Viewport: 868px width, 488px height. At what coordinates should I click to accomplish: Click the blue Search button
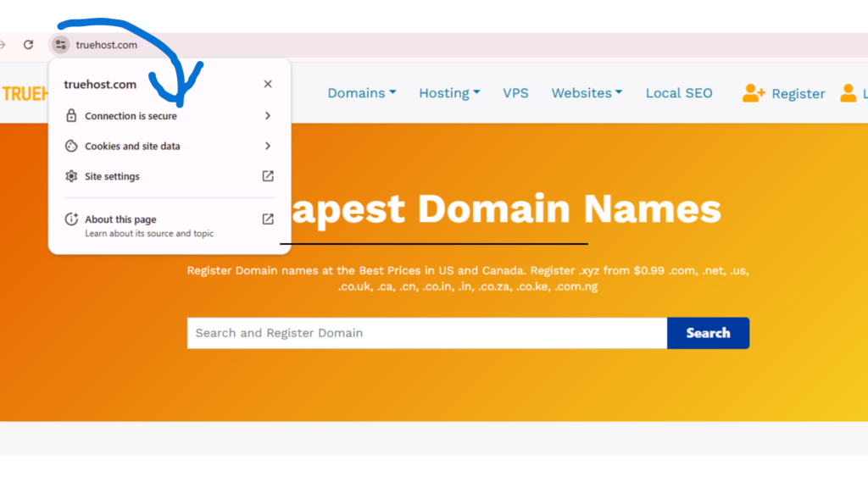[708, 332]
